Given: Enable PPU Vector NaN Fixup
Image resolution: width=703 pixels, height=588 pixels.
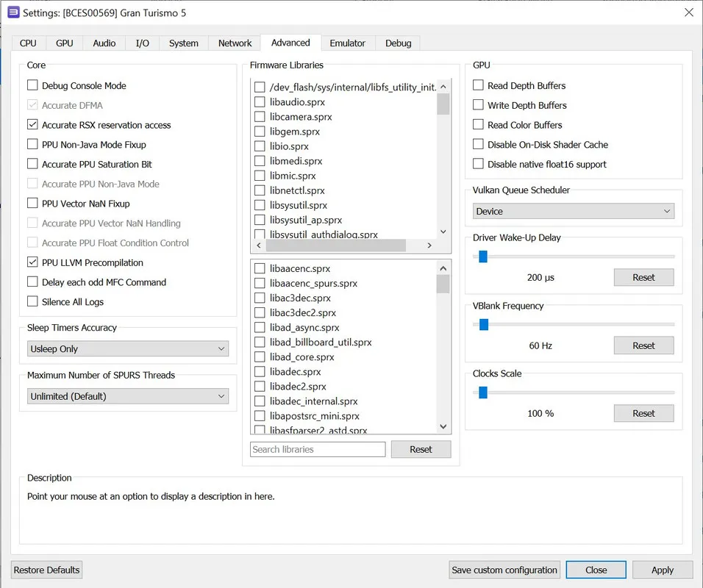Looking at the screenshot, I should (x=32, y=204).
